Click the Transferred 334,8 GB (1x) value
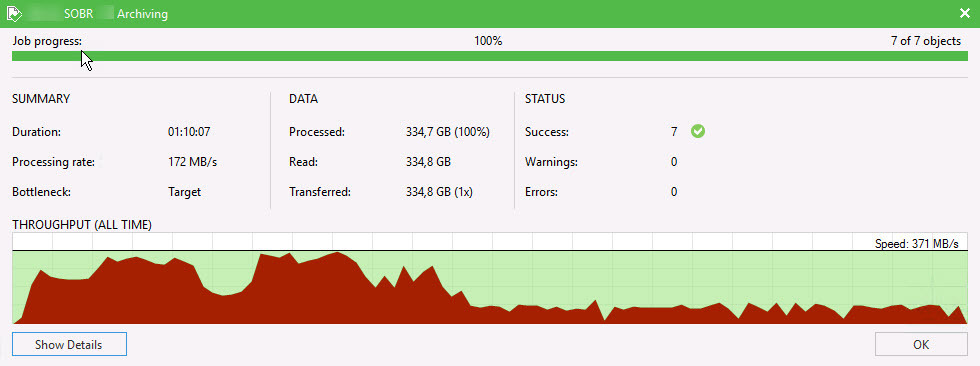The image size is (980, 366). pyautogui.click(x=439, y=192)
